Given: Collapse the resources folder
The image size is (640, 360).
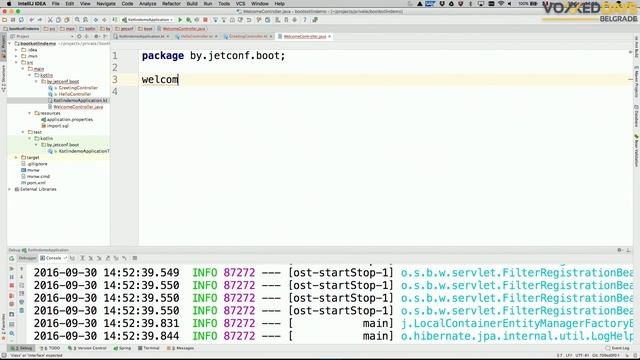Looking at the screenshot, I should [30, 113].
